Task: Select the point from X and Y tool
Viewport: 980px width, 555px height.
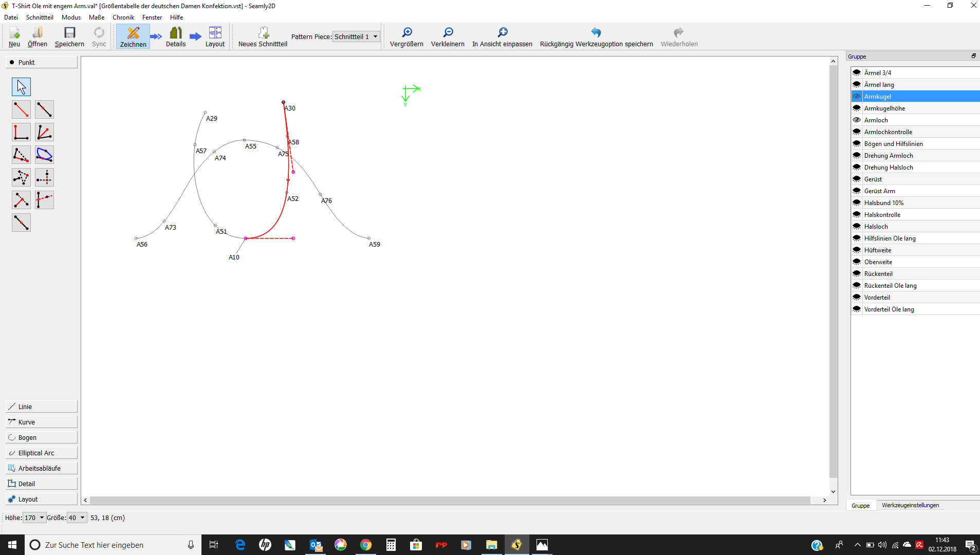Action: coord(44,177)
